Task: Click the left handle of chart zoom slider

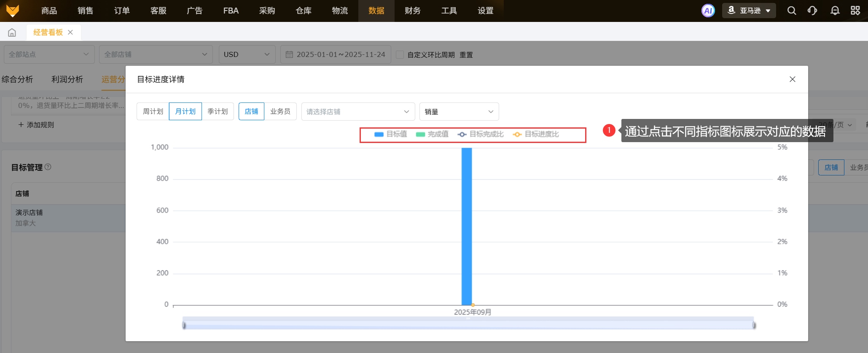Action: pos(184,325)
